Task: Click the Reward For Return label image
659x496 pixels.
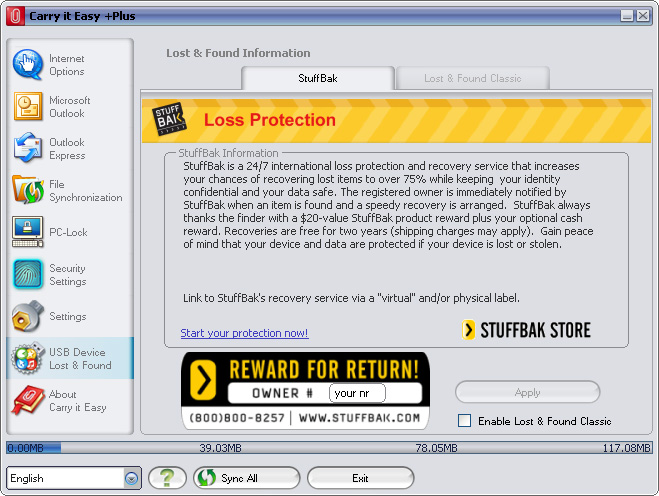Action: pos(306,390)
